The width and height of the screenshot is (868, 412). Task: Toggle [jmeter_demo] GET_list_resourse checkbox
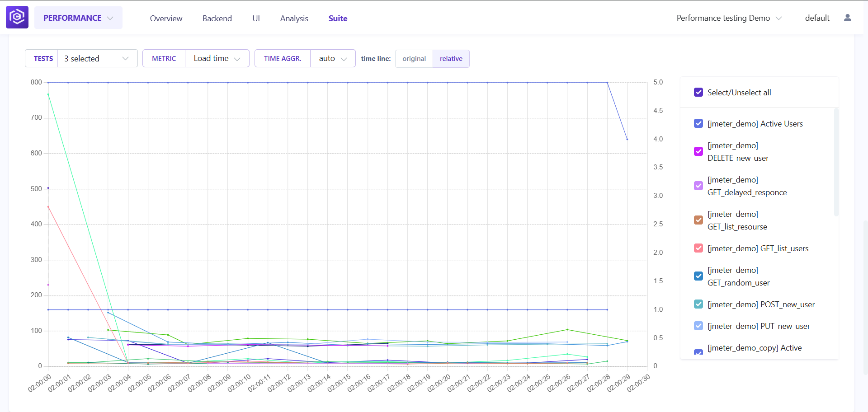tap(698, 220)
